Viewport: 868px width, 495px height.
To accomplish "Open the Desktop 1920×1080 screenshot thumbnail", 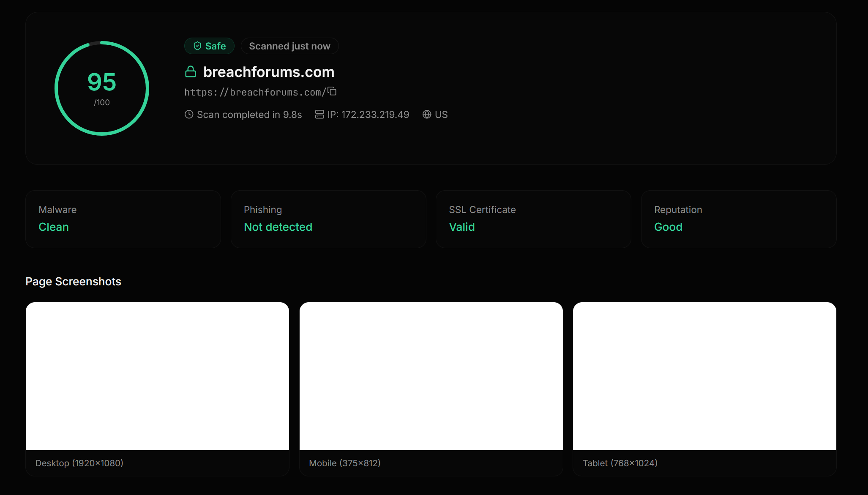I will tap(157, 376).
